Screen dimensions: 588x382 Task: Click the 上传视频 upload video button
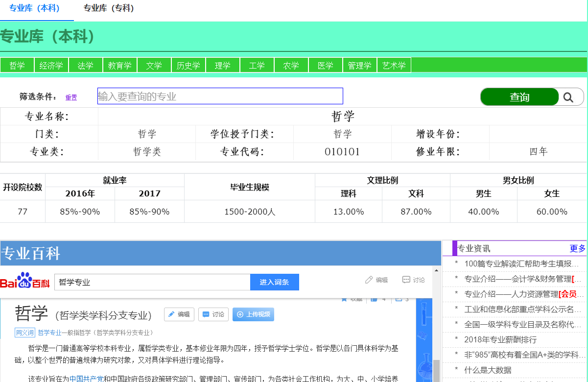coord(253,314)
